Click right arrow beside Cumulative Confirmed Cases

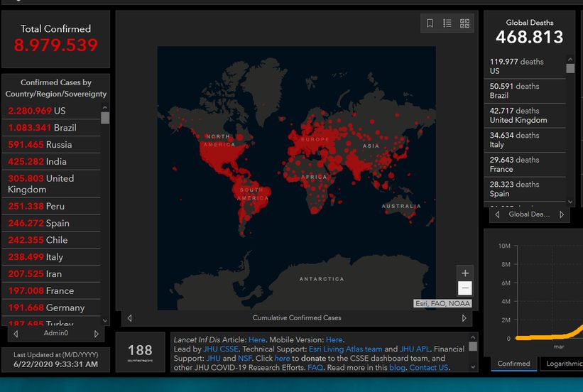pos(464,318)
